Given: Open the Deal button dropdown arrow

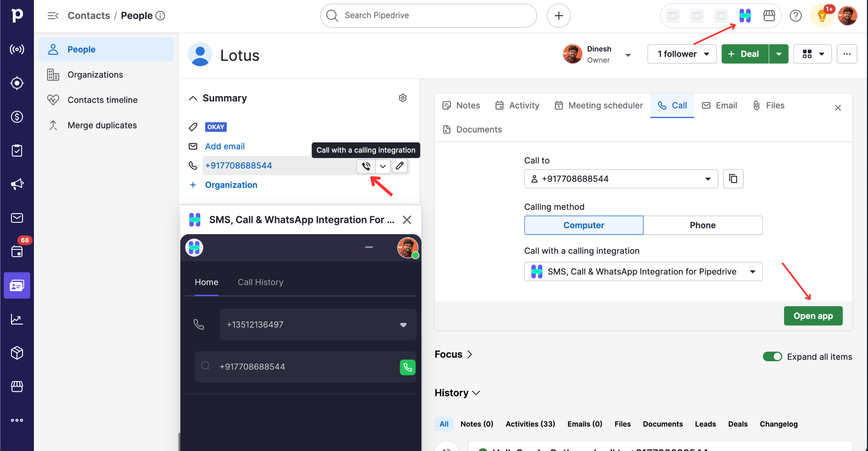Looking at the screenshot, I should 779,54.
